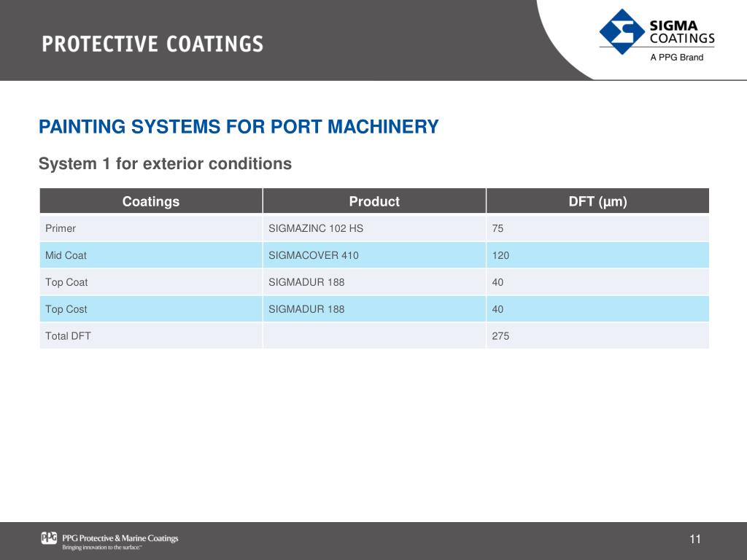Click the SIGMA COATINGS wordmark
Image resolution: width=747 pixels, height=560 pixels.
(682, 32)
